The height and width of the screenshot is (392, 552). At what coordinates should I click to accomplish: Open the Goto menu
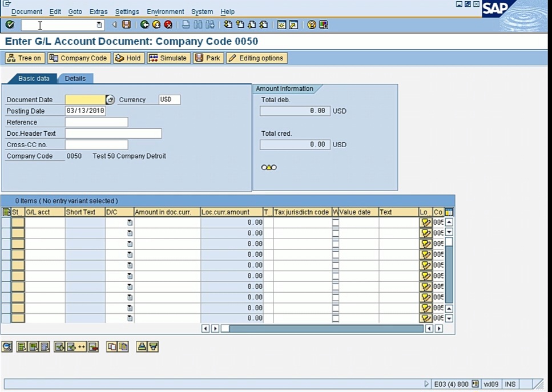[x=75, y=11]
